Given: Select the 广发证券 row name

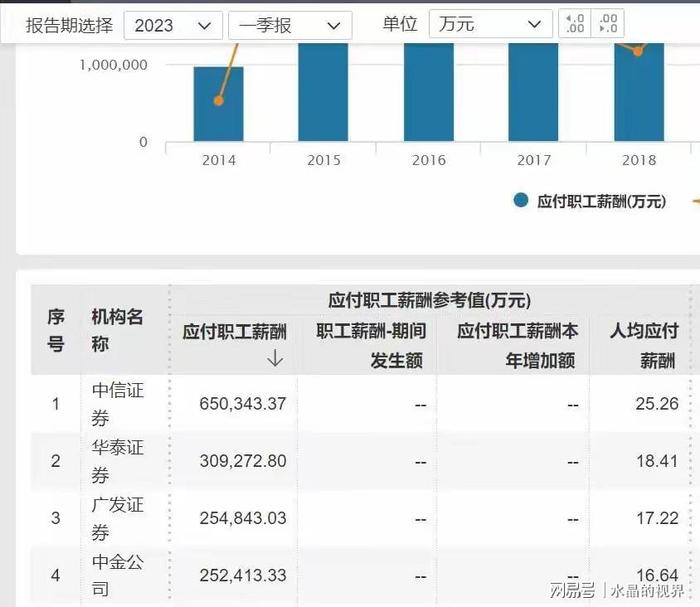Looking at the screenshot, I should [117, 518].
